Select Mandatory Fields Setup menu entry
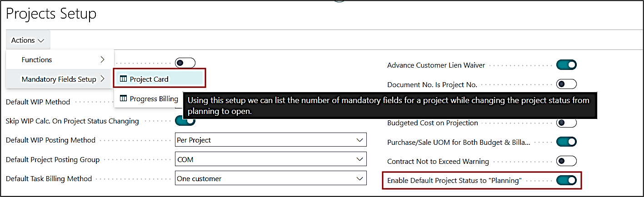 pos(59,79)
